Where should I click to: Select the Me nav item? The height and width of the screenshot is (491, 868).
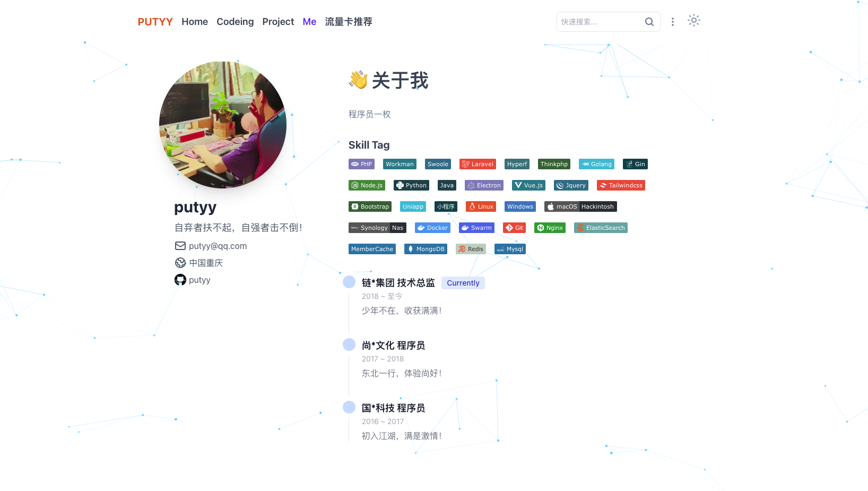point(309,22)
